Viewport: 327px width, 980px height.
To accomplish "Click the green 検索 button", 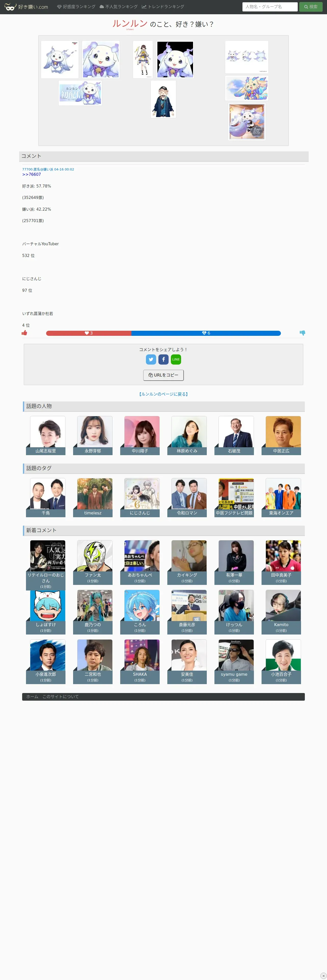I will tap(311, 7).
